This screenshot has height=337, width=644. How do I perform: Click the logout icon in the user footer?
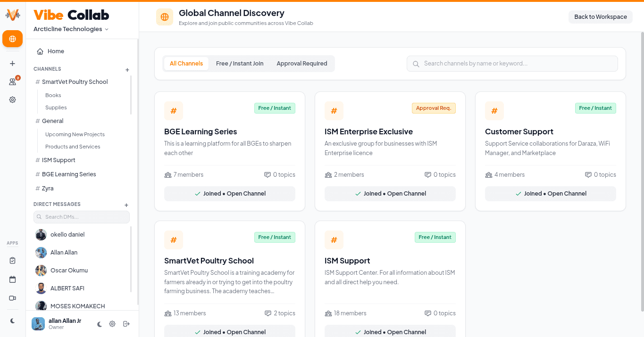pyautogui.click(x=126, y=324)
